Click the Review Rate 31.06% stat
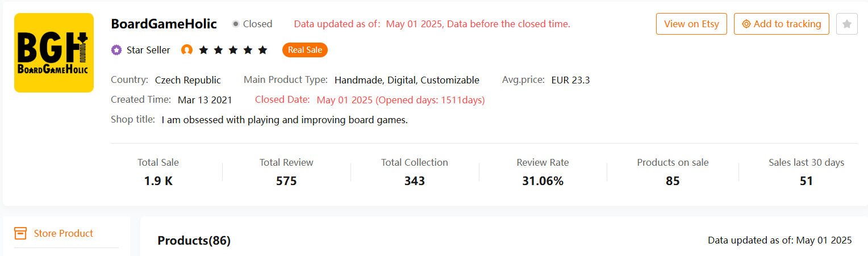This screenshot has height=256, width=868. 542,172
